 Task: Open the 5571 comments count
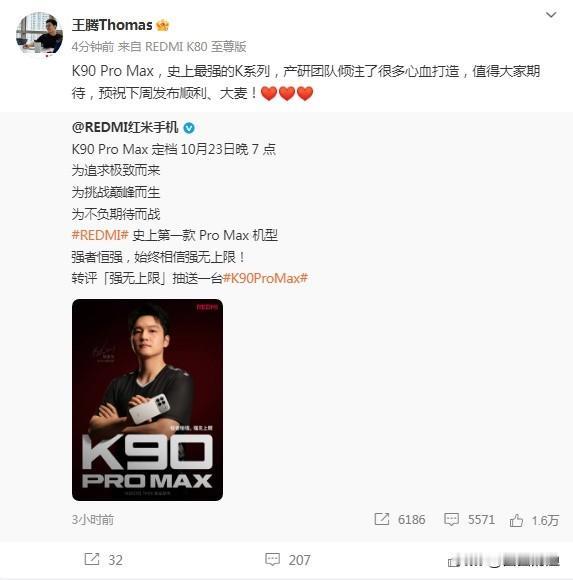[481, 520]
